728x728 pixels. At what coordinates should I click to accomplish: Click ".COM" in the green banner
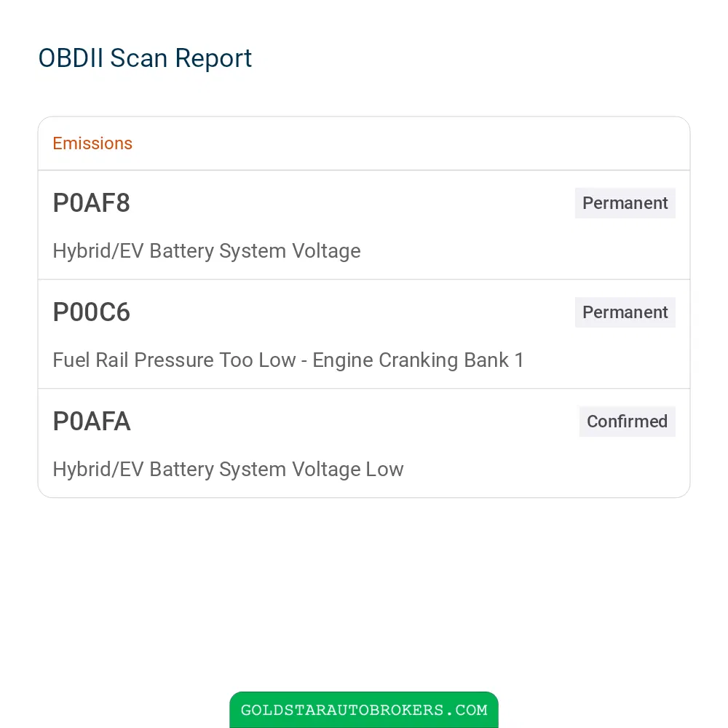point(467,710)
